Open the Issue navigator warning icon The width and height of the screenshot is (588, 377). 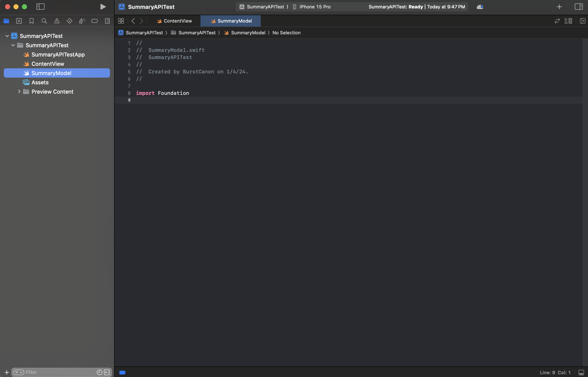[57, 21]
